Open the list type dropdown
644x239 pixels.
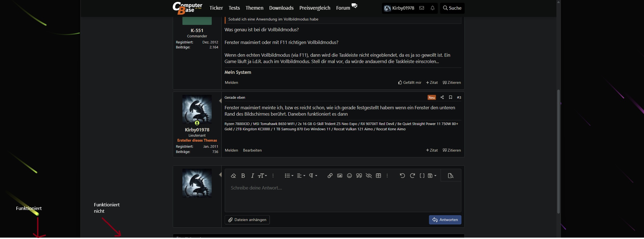click(289, 176)
